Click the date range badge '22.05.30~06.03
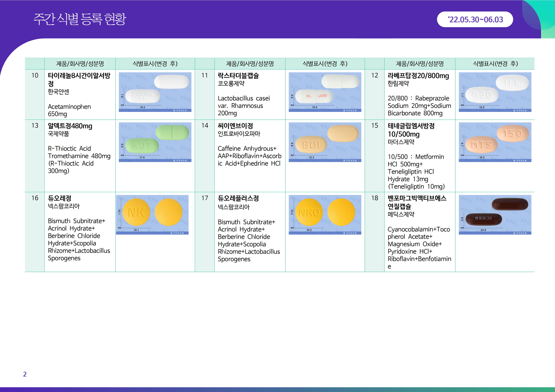This screenshot has width=555, height=392. point(475,19)
